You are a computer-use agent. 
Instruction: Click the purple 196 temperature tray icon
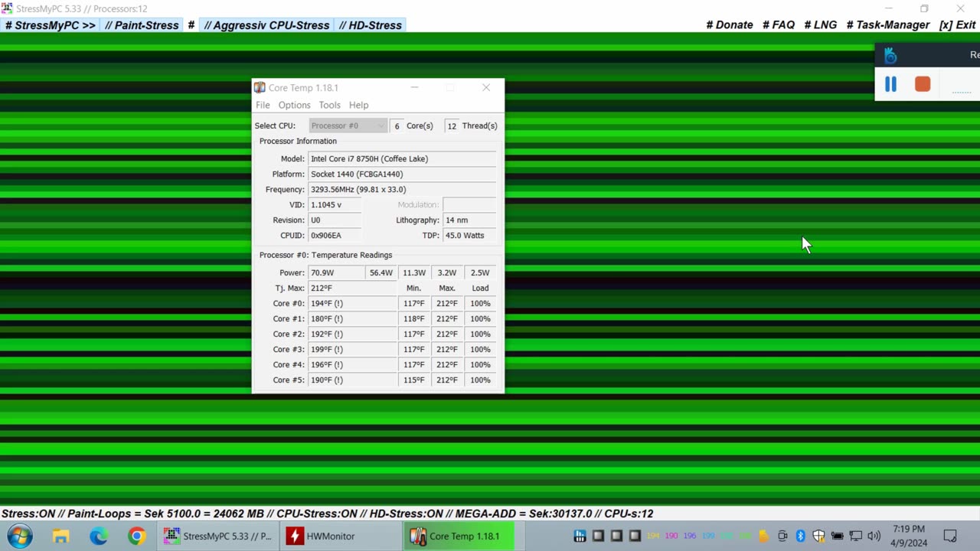coord(690,536)
